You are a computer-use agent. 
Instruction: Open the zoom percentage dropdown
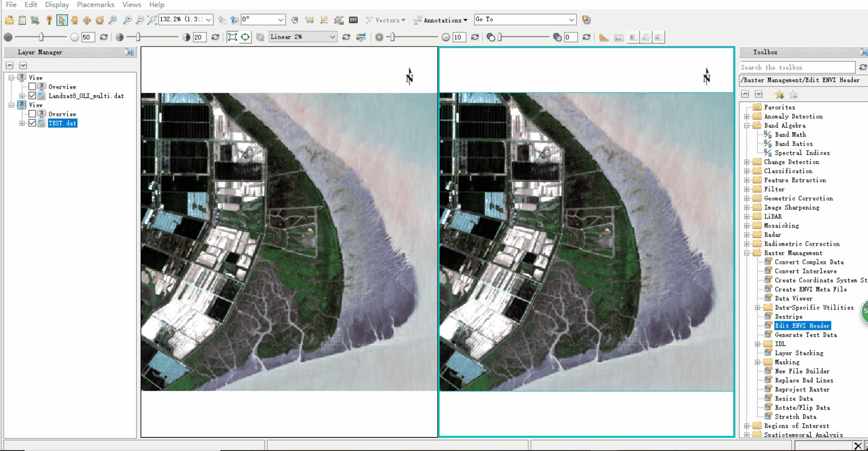[x=209, y=20]
